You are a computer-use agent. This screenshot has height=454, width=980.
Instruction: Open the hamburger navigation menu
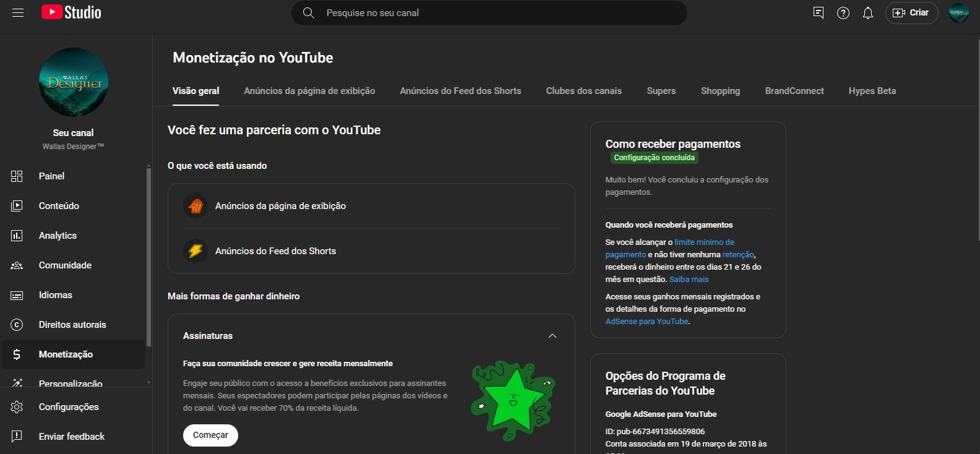pyautogui.click(x=18, y=12)
